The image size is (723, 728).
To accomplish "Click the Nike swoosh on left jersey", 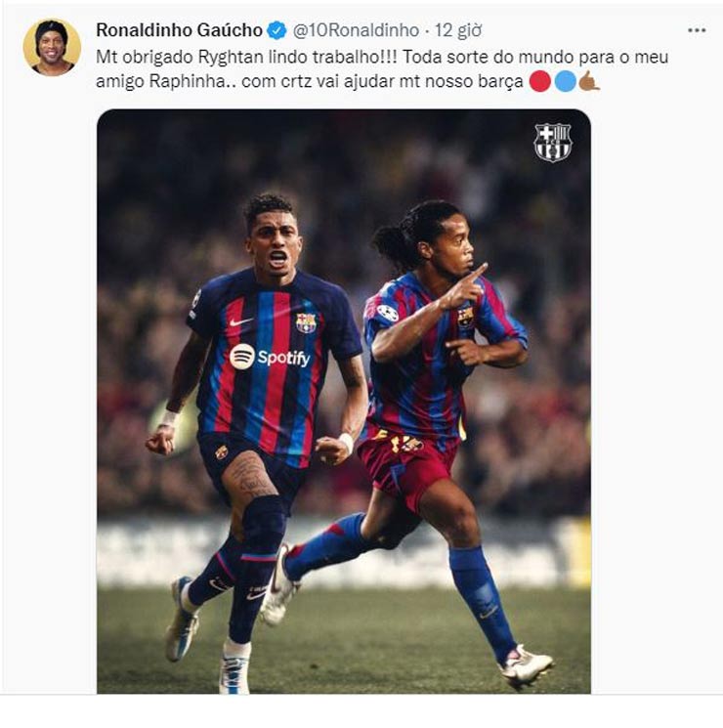I will coord(240,321).
